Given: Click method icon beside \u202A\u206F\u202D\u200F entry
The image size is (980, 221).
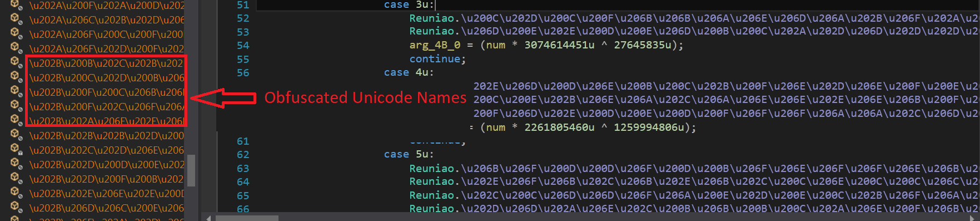Looking at the screenshot, I should tap(16, 48).
